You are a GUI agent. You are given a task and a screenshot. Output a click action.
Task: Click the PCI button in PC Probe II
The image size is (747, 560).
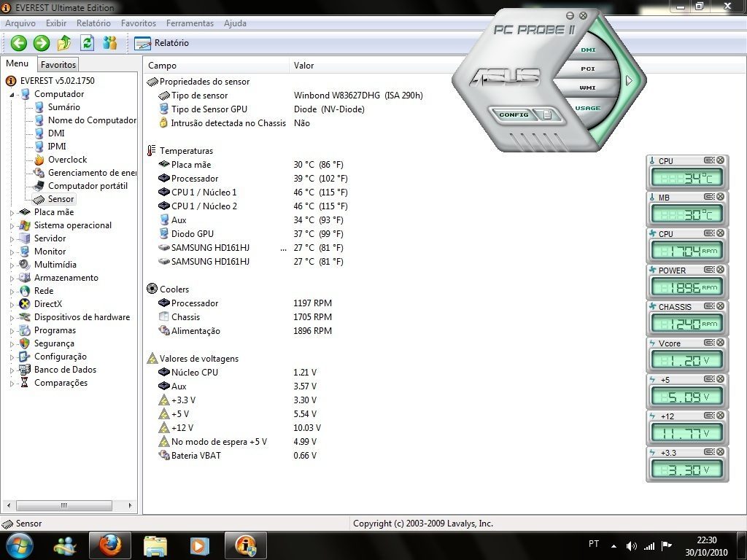click(x=588, y=69)
